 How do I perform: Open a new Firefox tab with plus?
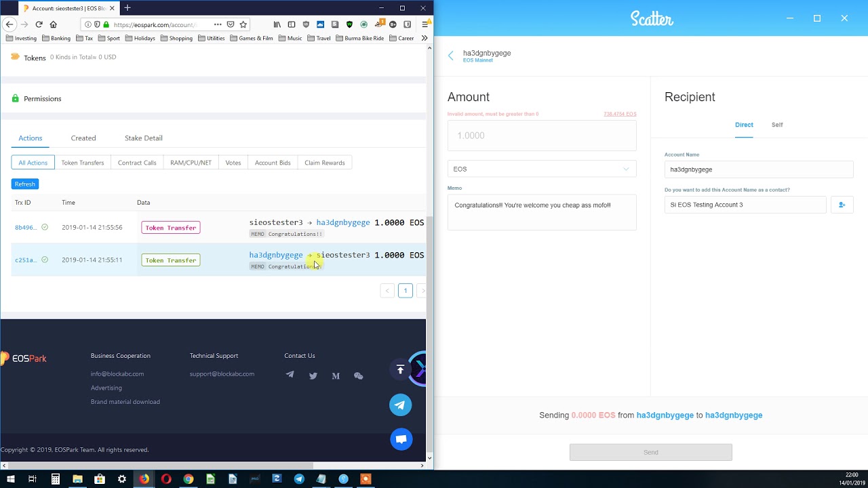click(x=127, y=8)
